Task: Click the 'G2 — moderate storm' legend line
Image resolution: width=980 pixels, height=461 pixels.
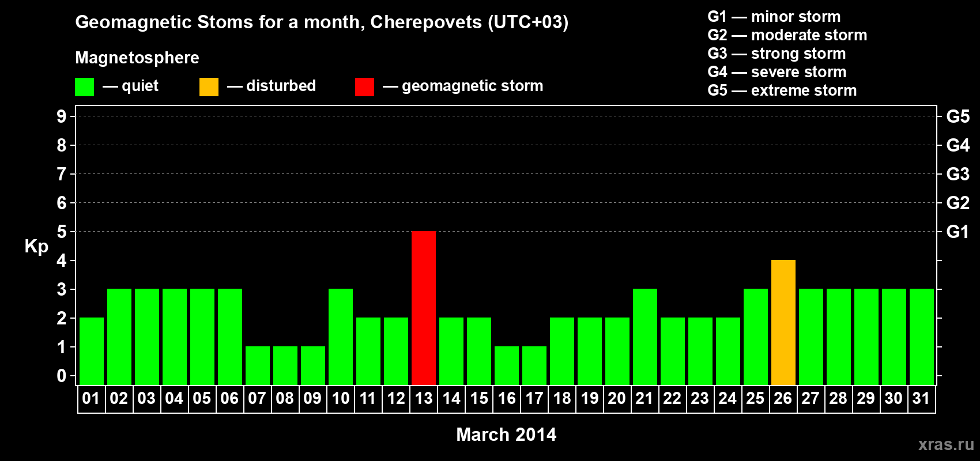Action: pyautogui.click(x=787, y=35)
